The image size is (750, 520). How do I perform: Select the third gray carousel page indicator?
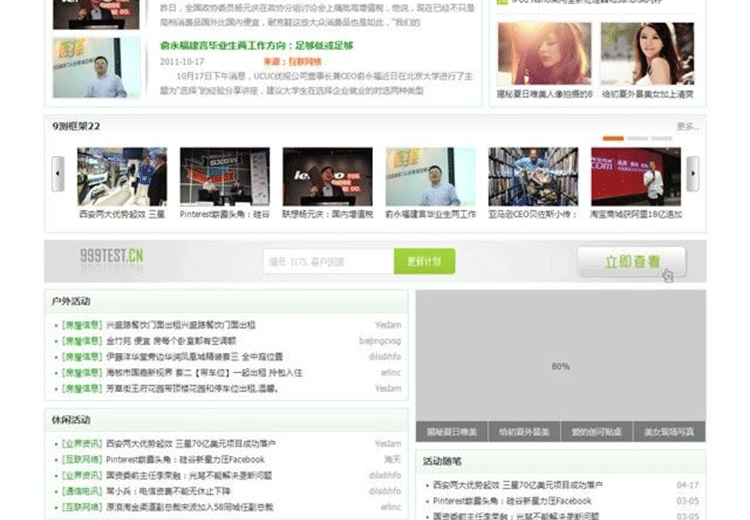click(662, 139)
